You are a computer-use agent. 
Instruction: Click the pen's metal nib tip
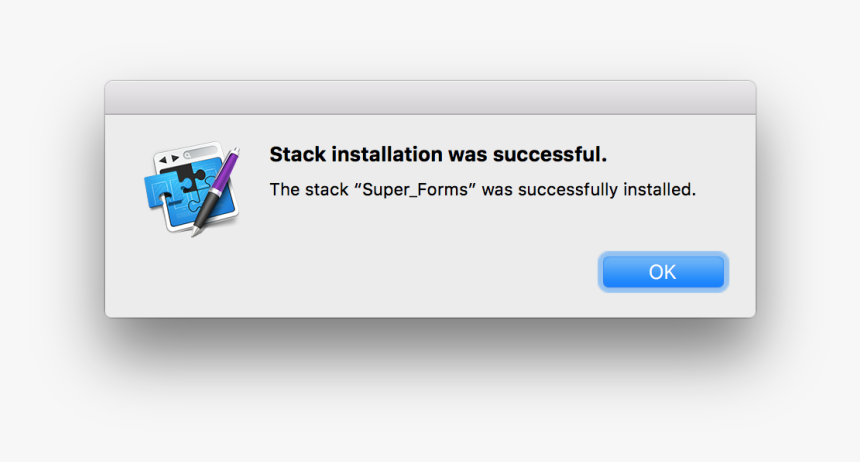[195, 231]
